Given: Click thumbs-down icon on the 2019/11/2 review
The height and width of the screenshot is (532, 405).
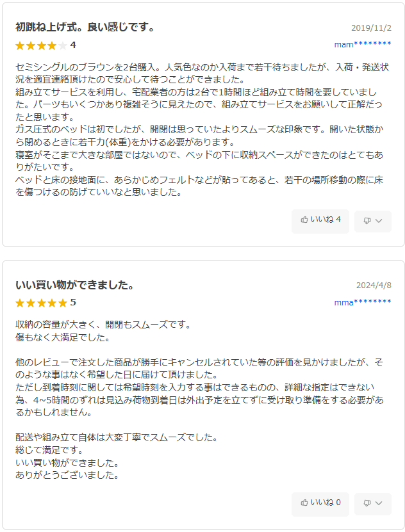Looking at the screenshot, I should click(367, 221).
